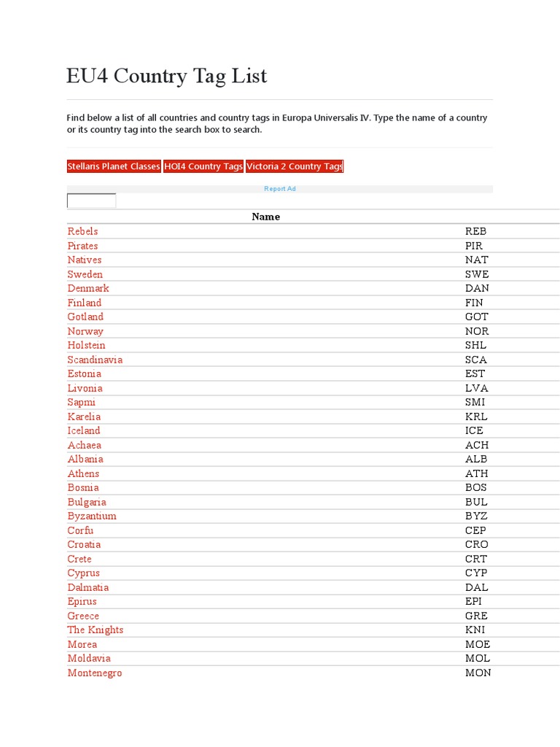Open the Stellaris Planet Classes link
The image size is (560, 747).
(x=114, y=166)
